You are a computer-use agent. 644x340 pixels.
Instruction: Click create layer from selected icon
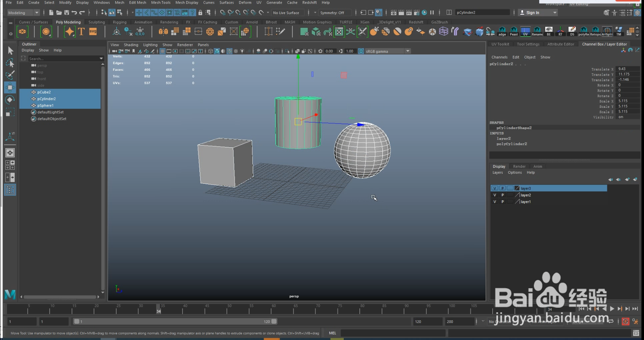tap(635, 180)
